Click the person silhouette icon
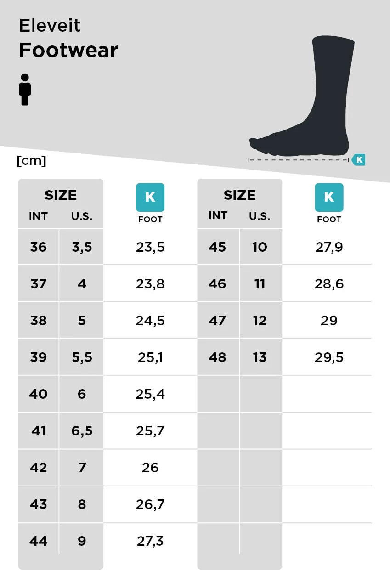 click(25, 90)
